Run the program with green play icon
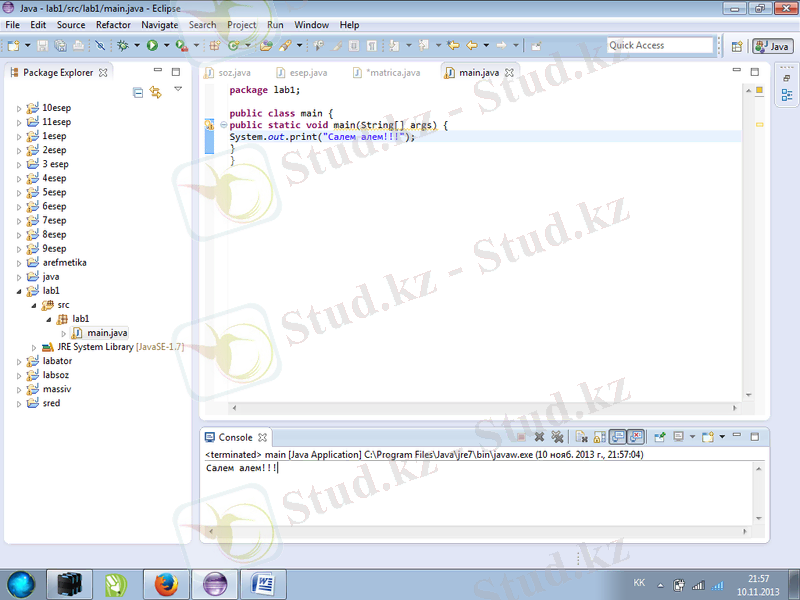This screenshot has width=800, height=600. pyautogui.click(x=152, y=45)
